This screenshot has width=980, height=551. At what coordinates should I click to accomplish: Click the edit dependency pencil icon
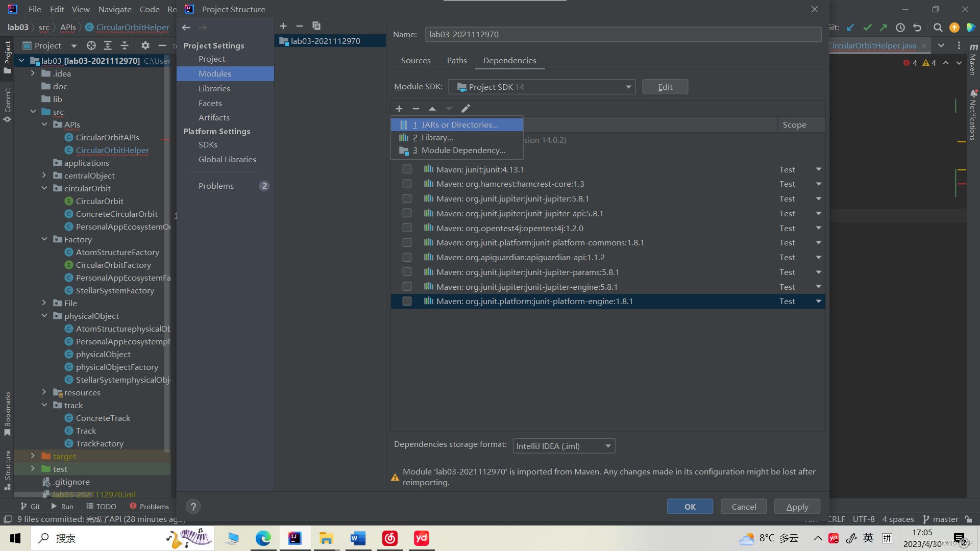[x=465, y=109]
